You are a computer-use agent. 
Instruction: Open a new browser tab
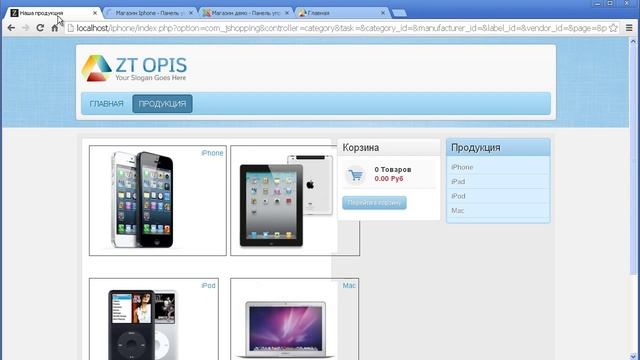point(399,13)
